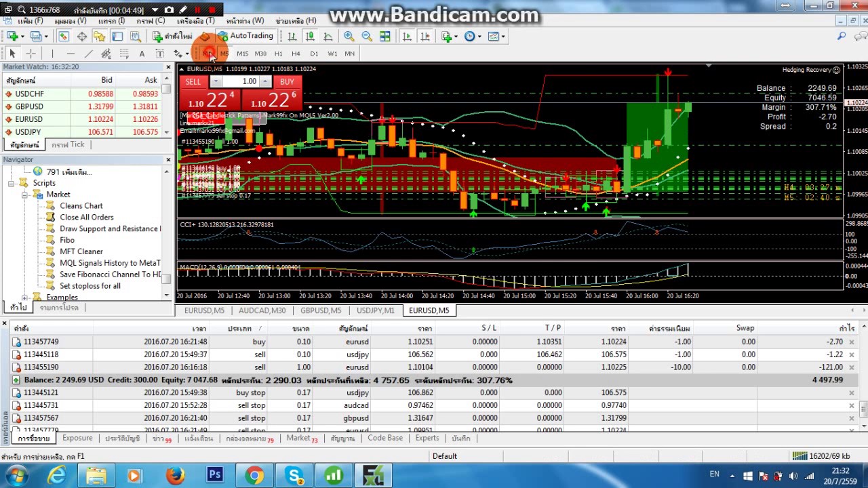
Task: Select GBPUSD row in Market Watch
Action: click(81, 106)
